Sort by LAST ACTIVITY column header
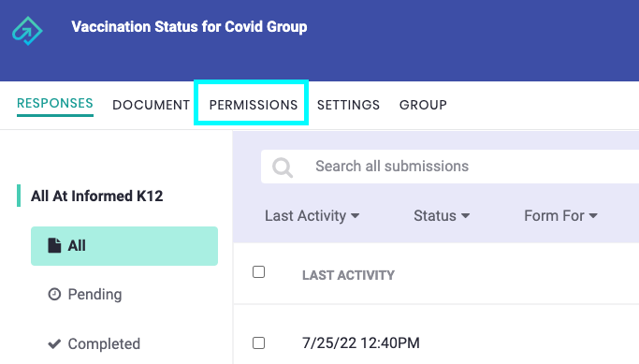This screenshot has height=364, width=639. click(x=348, y=275)
